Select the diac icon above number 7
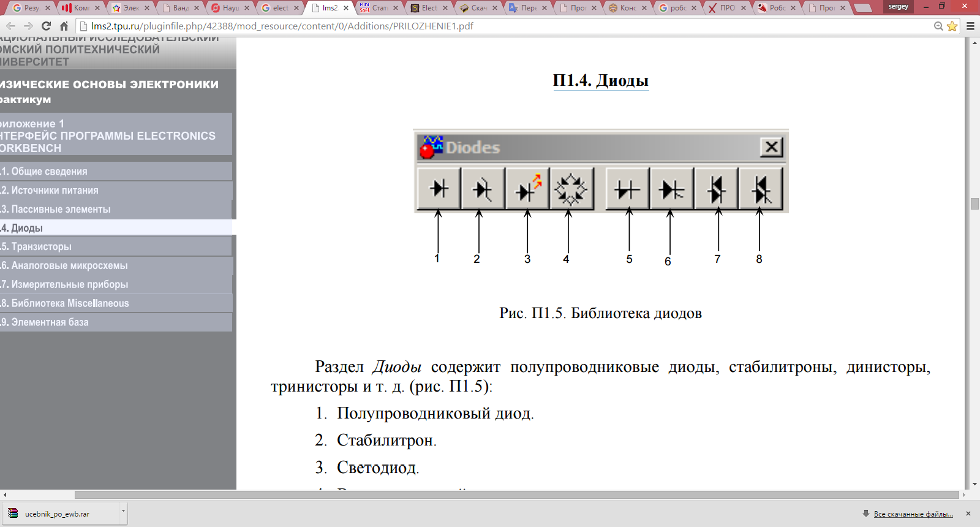Image resolution: width=980 pixels, height=527 pixels. pos(716,189)
